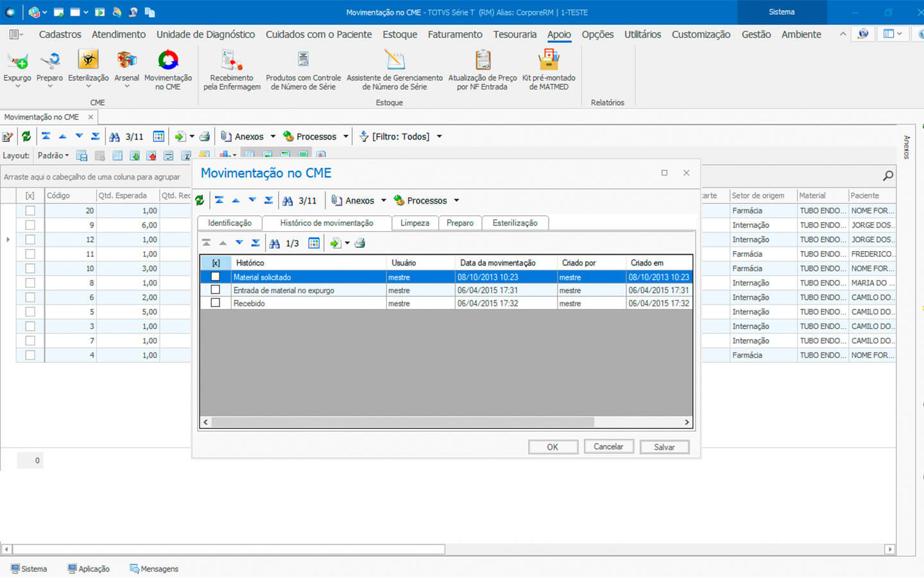Click the dialog's horizontal scrollbar
The height and width of the screenshot is (578, 924).
(402, 422)
